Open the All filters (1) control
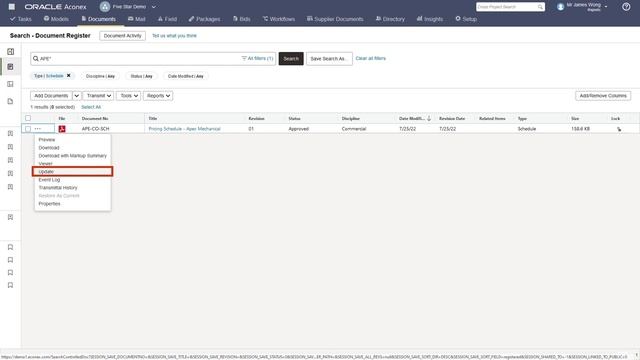The height and width of the screenshot is (360, 640). click(257, 58)
